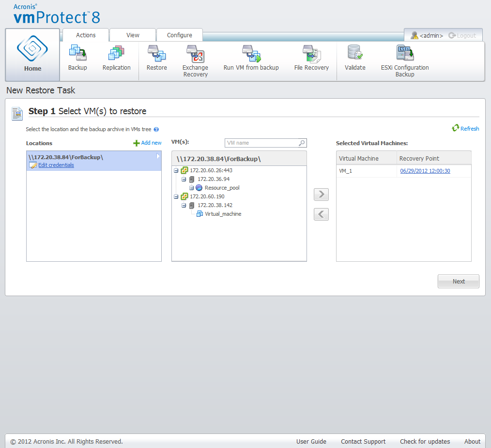Open the Edit credentials link

click(x=56, y=165)
